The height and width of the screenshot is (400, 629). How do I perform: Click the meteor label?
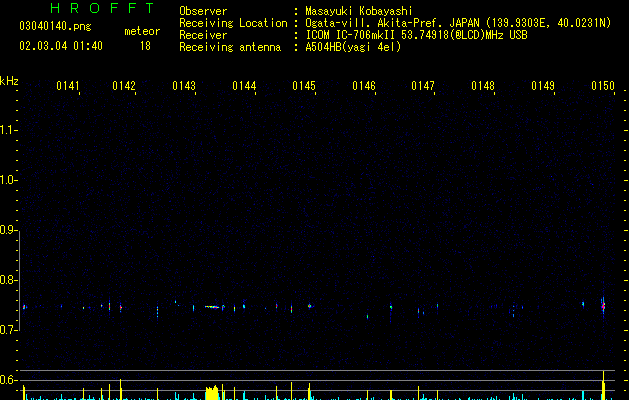[142, 31]
